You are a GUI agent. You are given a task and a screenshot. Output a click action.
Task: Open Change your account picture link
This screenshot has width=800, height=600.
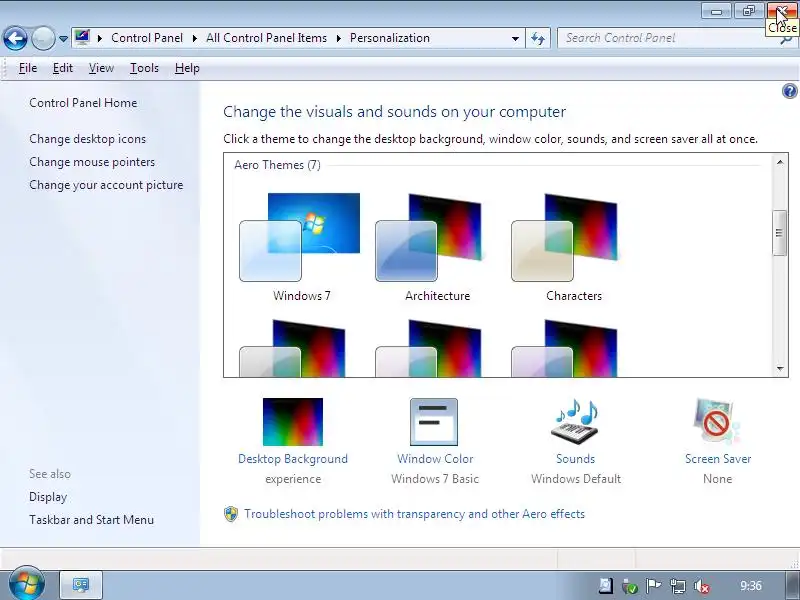tap(106, 185)
